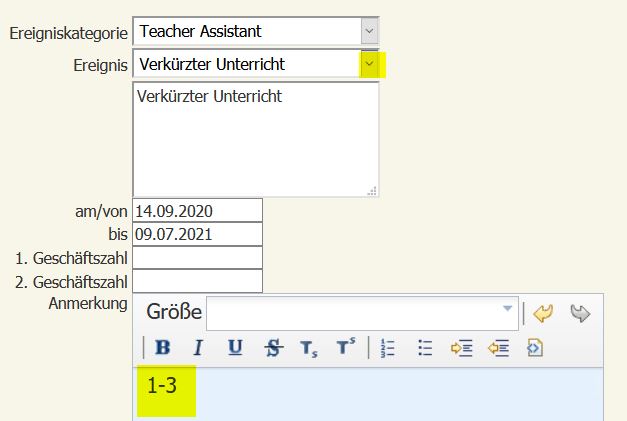Insert a bulleted list
The height and width of the screenshot is (421, 627).
[425, 348]
